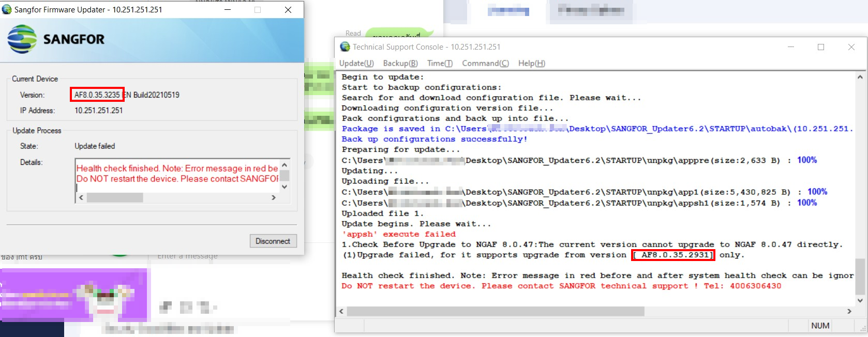Click the console vertical scrollbar thumb
This screenshot has height=337, width=868.
[860, 277]
